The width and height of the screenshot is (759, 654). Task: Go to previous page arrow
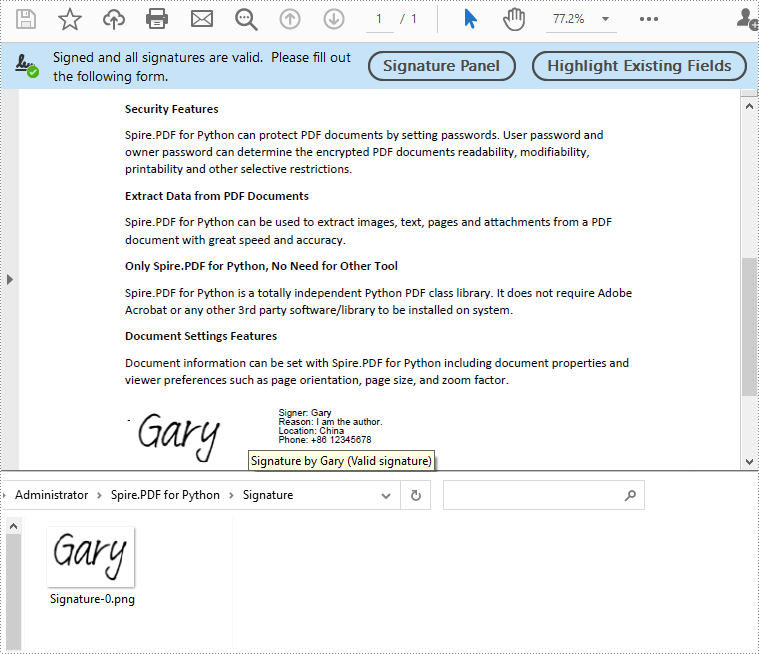(x=290, y=19)
